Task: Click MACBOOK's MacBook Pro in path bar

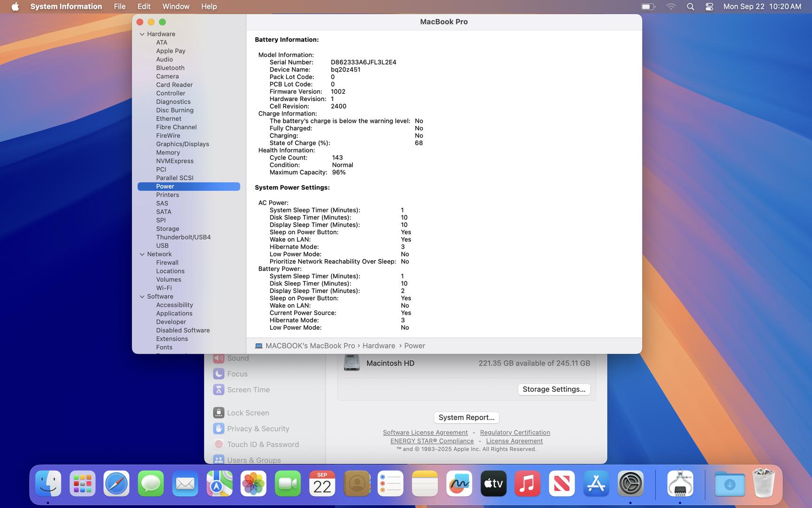Action: pyautogui.click(x=310, y=346)
